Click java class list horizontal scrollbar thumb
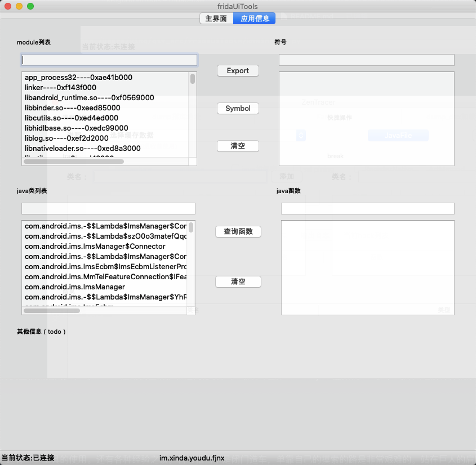The image size is (476, 465). pyautogui.click(x=52, y=311)
